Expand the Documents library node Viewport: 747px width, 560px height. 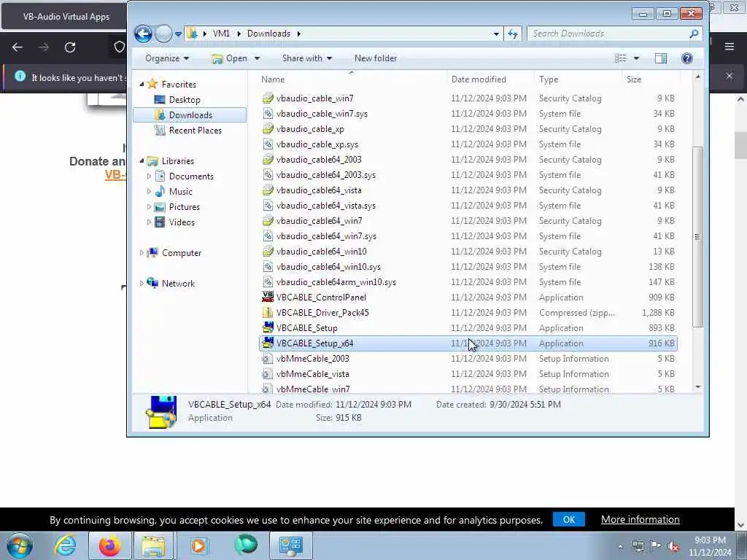[x=149, y=176]
